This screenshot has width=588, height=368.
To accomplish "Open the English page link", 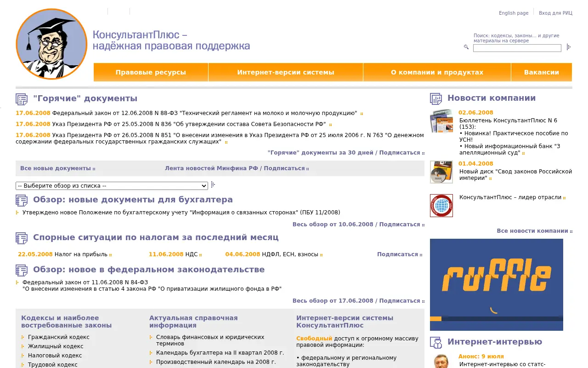I will [514, 13].
